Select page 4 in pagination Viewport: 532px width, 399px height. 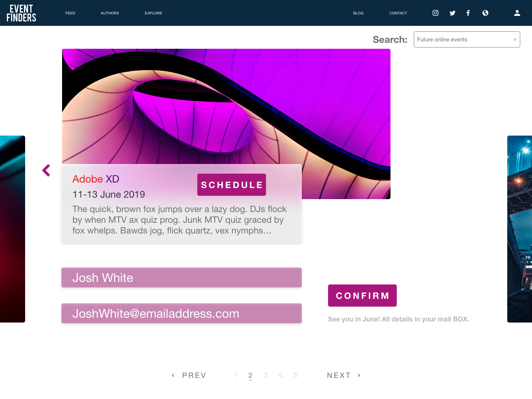point(280,375)
